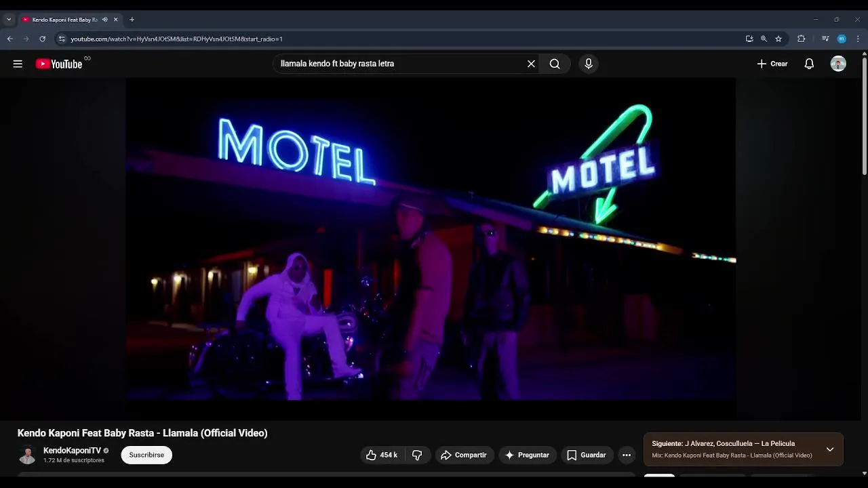This screenshot has height=488, width=868.
Task: Go forward in browser history
Action: coord(26,39)
